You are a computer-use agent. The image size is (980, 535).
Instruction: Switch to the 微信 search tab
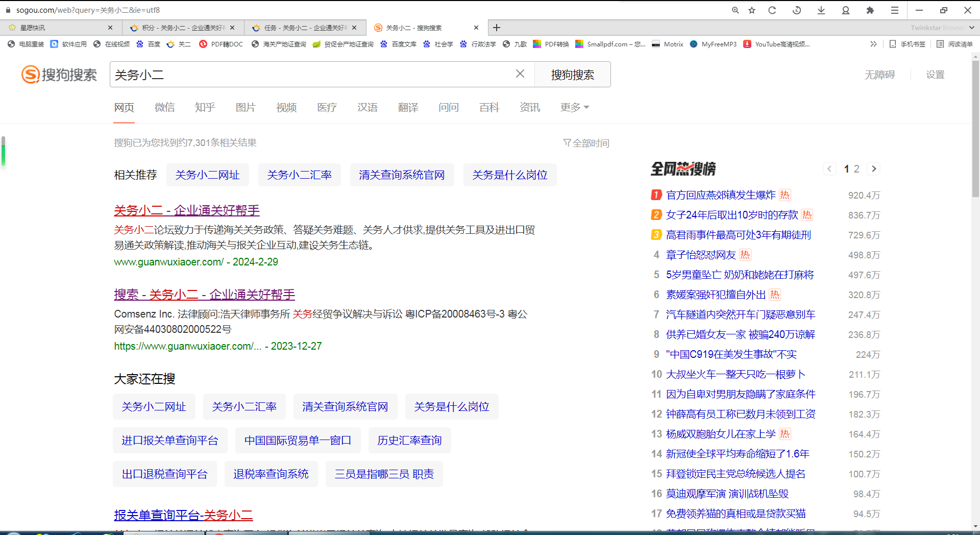(x=164, y=107)
